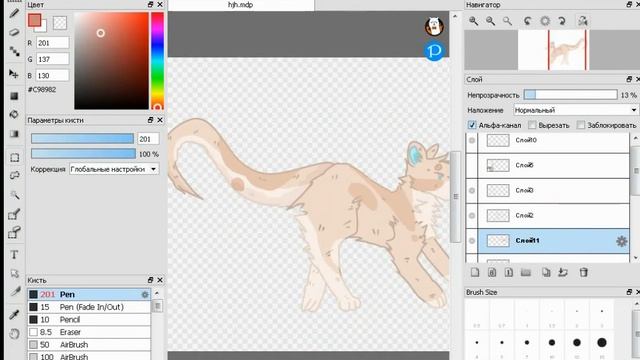The width and height of the screenshot is (640, 360).
Task: Zoom in using Navigator magnifier plus
Action: 473,21
